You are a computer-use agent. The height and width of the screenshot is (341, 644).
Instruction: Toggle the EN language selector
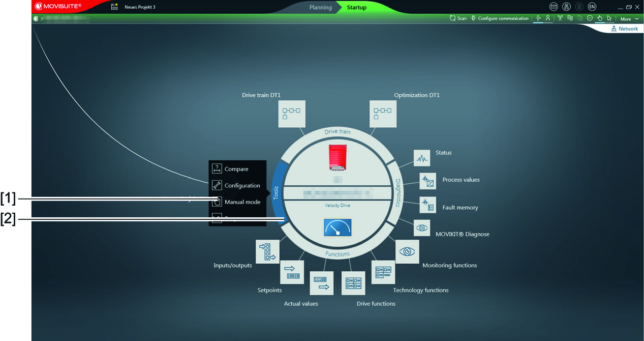[x=592, y=7]
